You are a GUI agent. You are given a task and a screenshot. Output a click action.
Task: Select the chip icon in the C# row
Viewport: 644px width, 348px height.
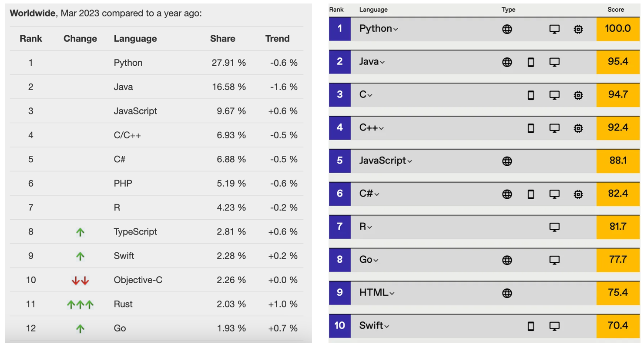pos(578,194)
